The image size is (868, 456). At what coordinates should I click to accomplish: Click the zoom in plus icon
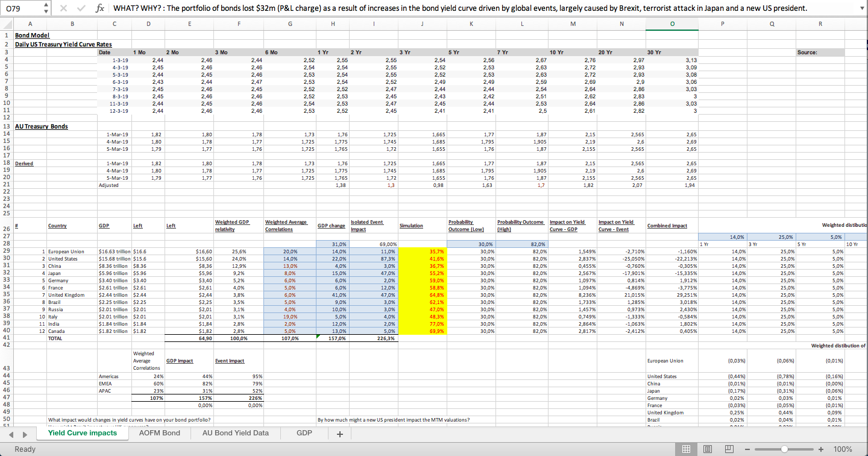(821, 449)
